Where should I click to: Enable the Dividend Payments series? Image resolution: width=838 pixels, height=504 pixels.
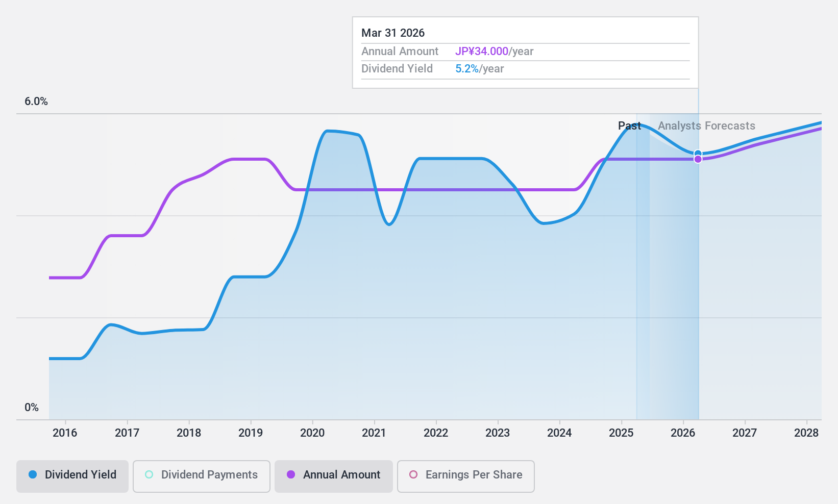[x=201, y=476]
